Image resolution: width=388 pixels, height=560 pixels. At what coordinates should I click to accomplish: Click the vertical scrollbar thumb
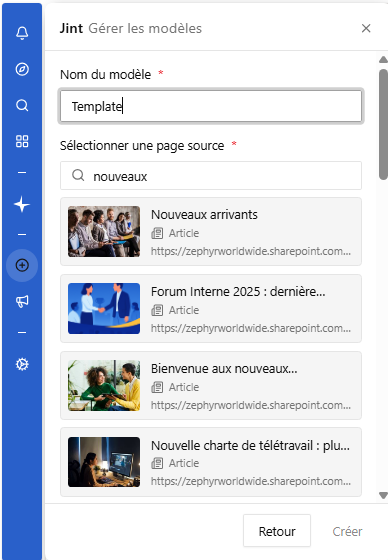tap(383, 124)
